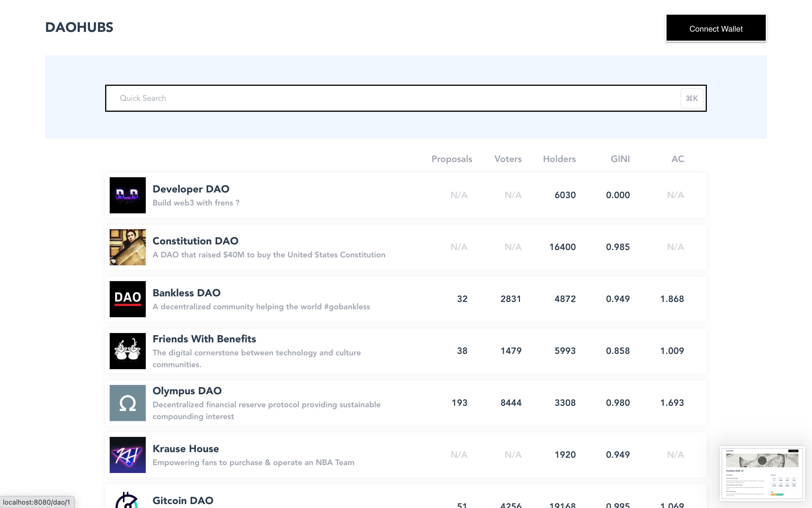Click Olympus DAO AC value 1.693

[672, 403]
